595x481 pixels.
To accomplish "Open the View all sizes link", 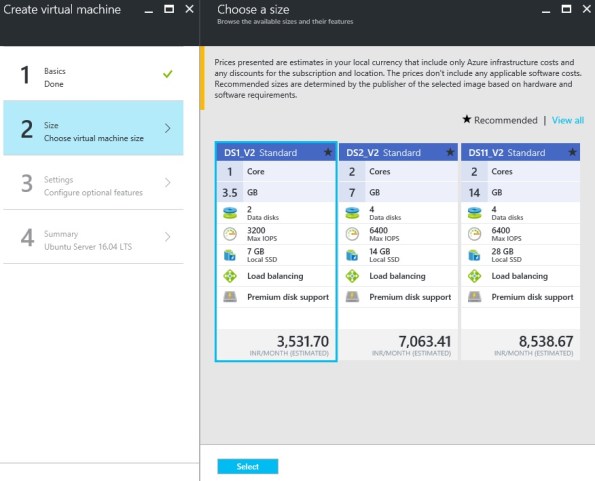I will pyautogui.click(x=568, y=120).
